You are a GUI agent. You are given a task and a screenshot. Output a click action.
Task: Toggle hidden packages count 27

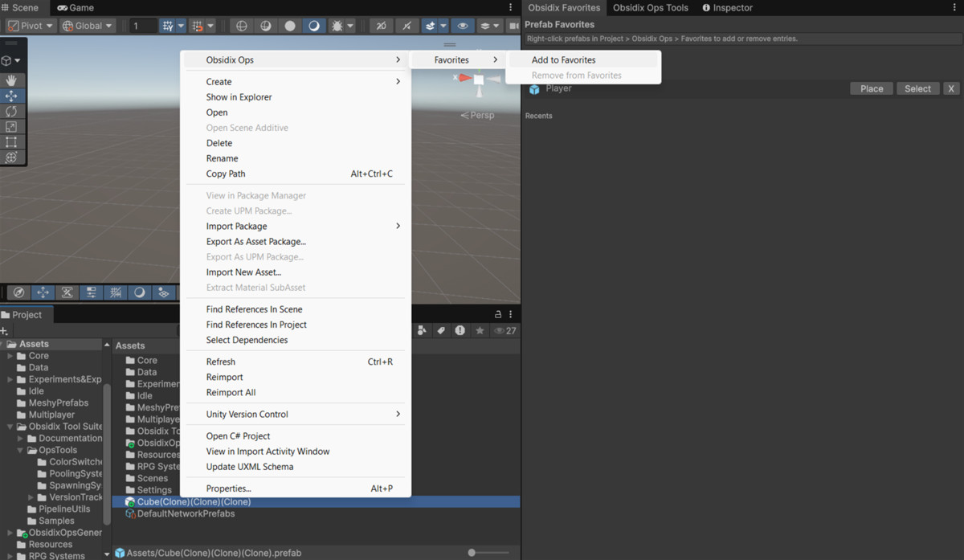click(505, 330)
